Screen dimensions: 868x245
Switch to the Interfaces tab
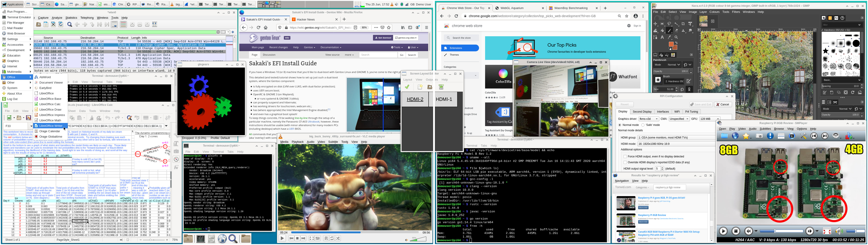pos(662,111)
